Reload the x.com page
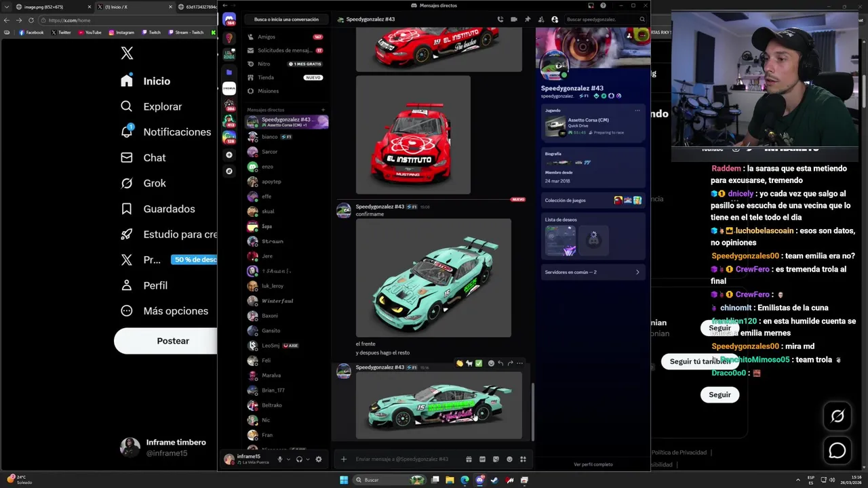Image resolution: width=868 pixels, height=488 pixels. (31, 20)
